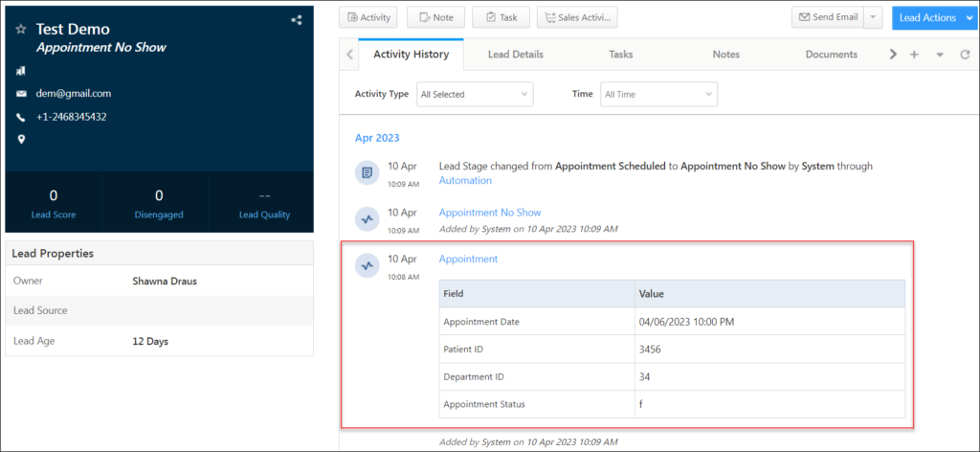
Task: Switch to the Lead Details tab
Action: 515,55
